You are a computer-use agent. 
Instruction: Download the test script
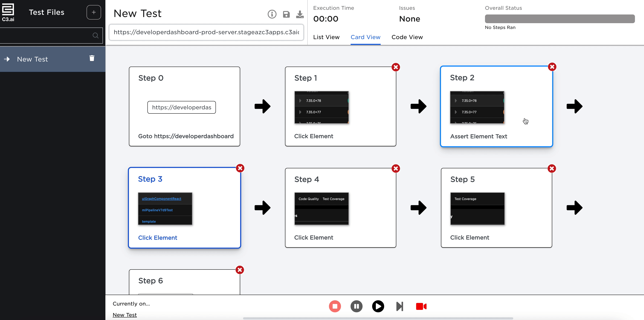coord(300,14)
